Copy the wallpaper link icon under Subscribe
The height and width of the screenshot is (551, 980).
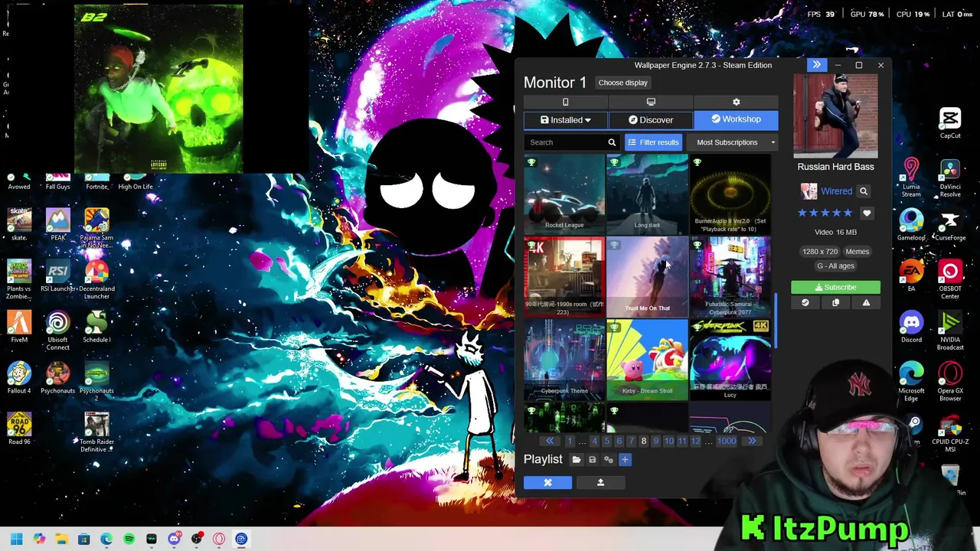coord(835,303)
